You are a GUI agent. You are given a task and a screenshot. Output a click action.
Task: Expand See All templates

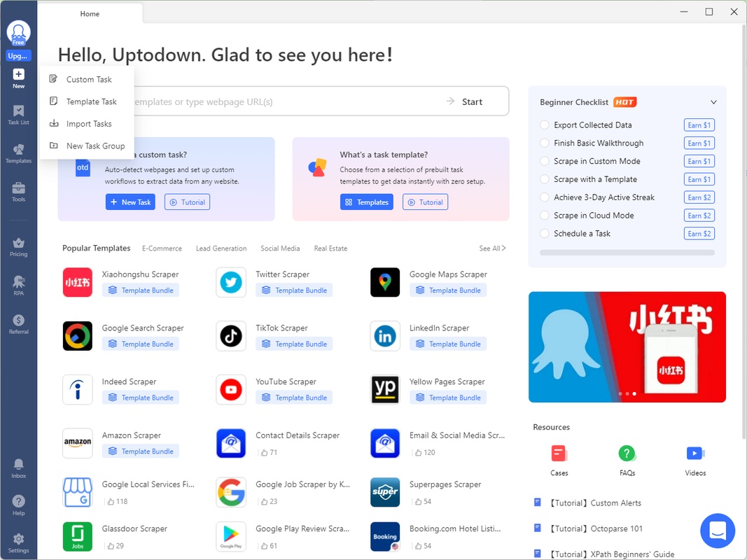(492, 248)
